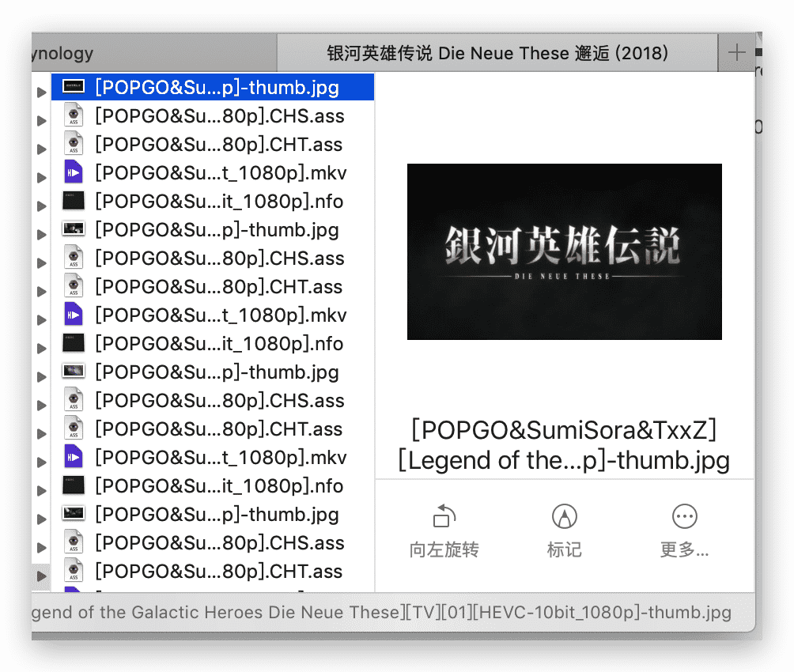The height and width of the screenshot is (672, 794).
Task: Expand the topmost disclosure triangle in left column
Action: tap(41, 93)
